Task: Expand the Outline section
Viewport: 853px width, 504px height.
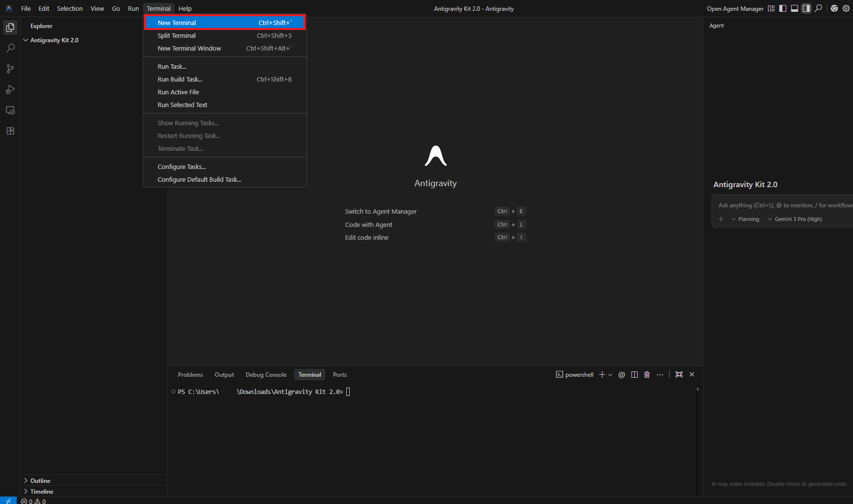Action: 40,481
